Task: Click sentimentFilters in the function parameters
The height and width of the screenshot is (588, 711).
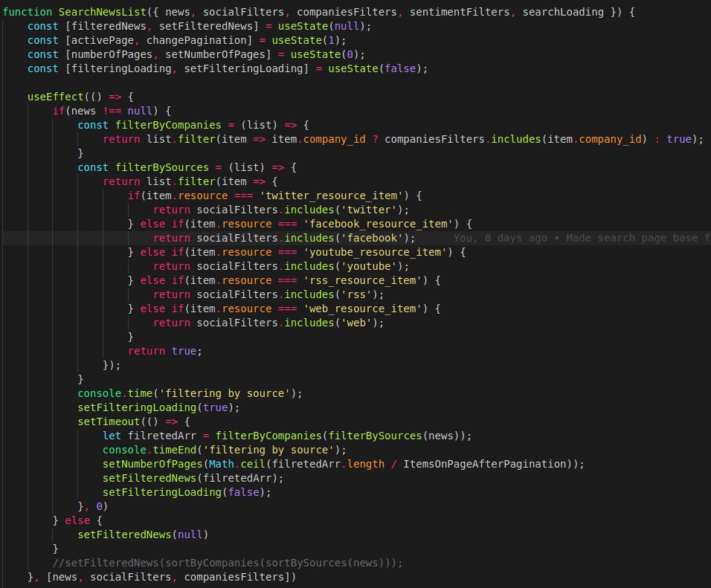Action: (x=460, y=12)
